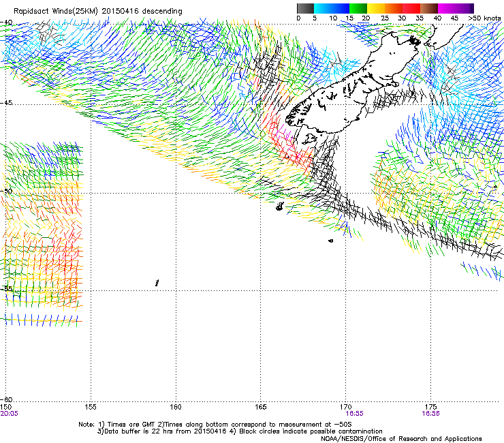Click the '170' longitude axis label
504x443 pixels.
pos(345,407)
